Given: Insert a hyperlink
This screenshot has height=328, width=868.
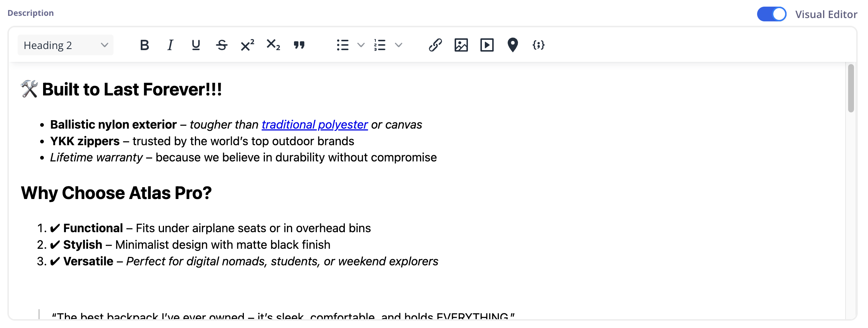Looking at the screenshot, I should (435, 45).
